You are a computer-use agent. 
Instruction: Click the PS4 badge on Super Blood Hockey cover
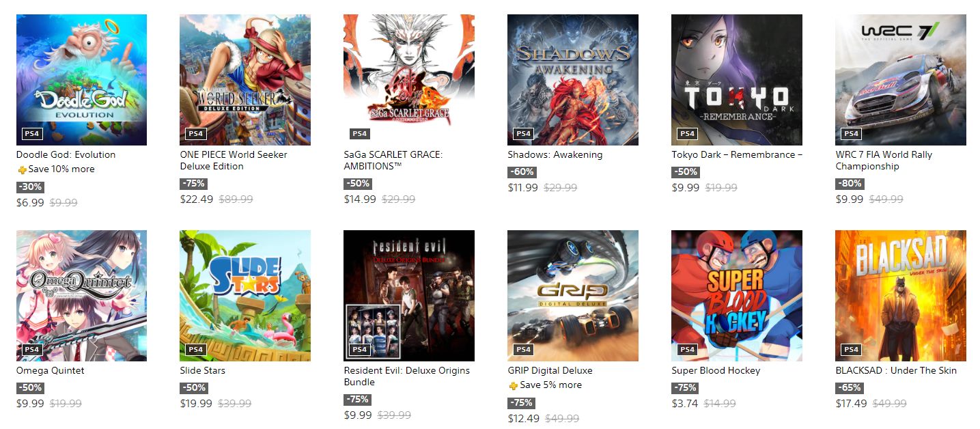687,349
